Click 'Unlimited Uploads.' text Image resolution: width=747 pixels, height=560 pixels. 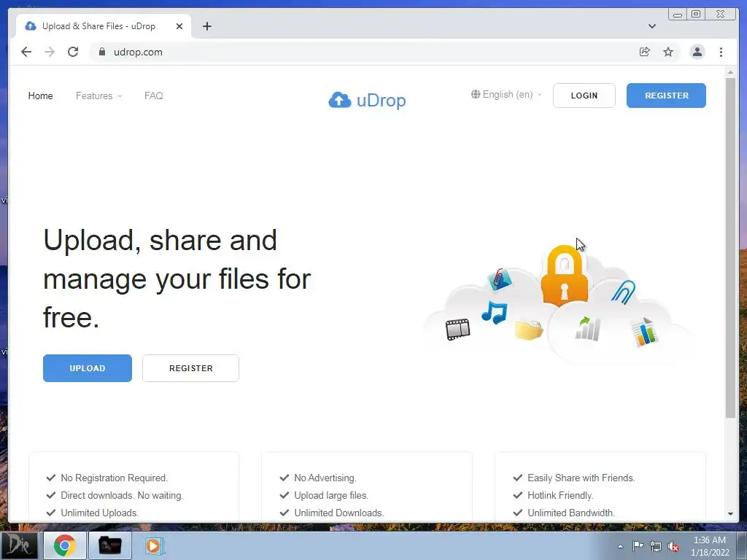[99, 513]
